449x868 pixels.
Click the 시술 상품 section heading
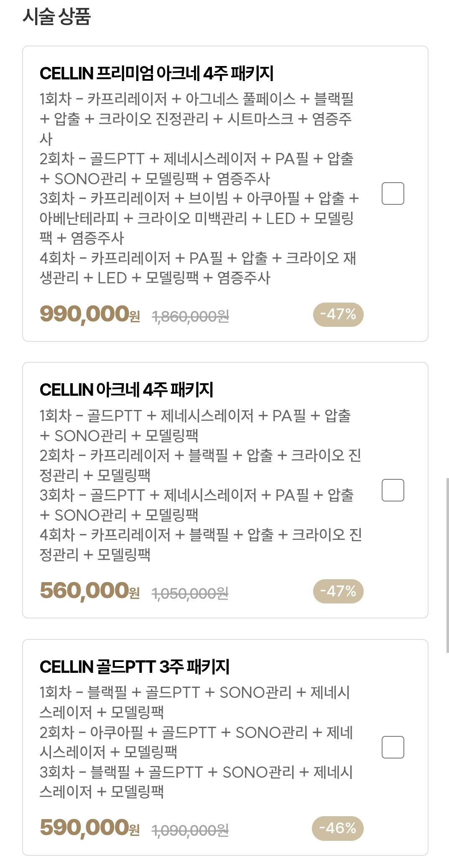click(x=56, y=17)
